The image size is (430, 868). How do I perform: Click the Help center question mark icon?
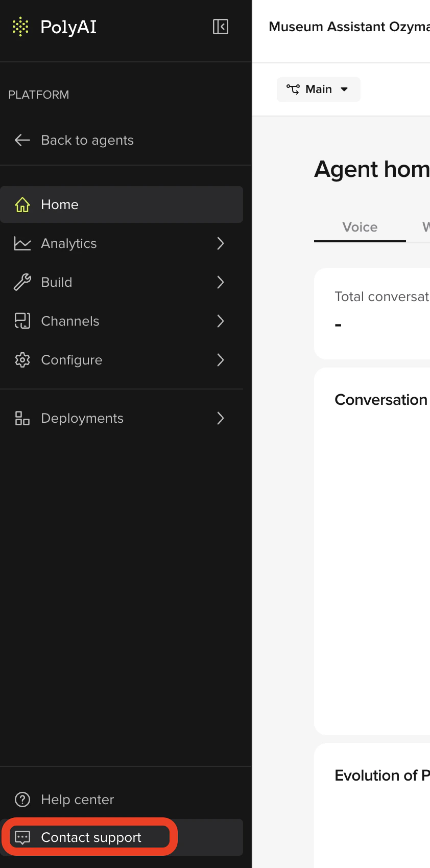pyautogui.click(x=22, y=800)
